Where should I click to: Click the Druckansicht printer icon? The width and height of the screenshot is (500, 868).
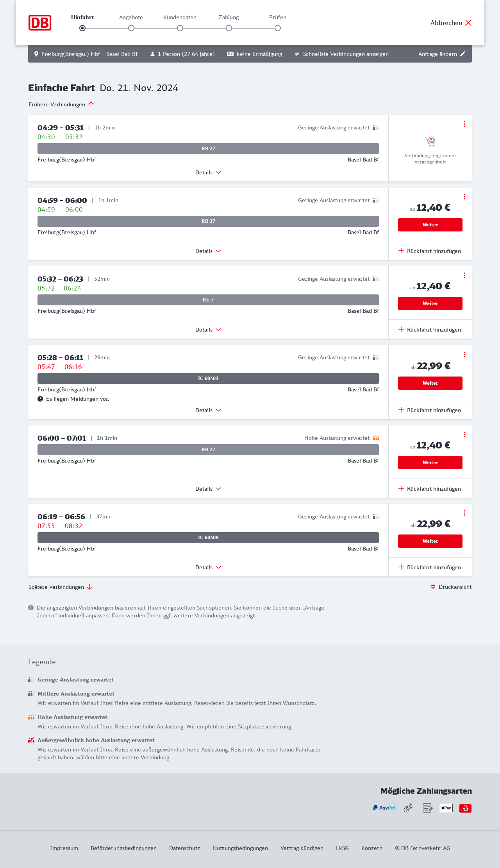(x=433, y=587)
